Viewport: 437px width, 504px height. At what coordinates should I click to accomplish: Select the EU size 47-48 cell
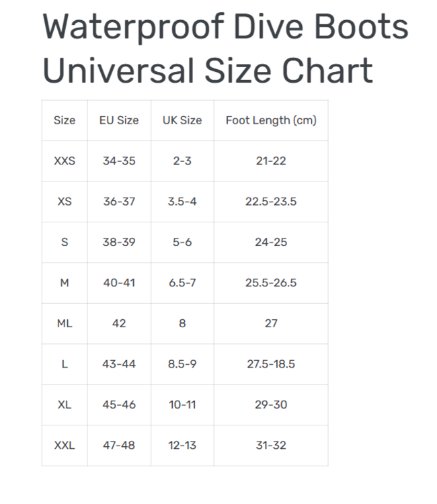point(119,445)
